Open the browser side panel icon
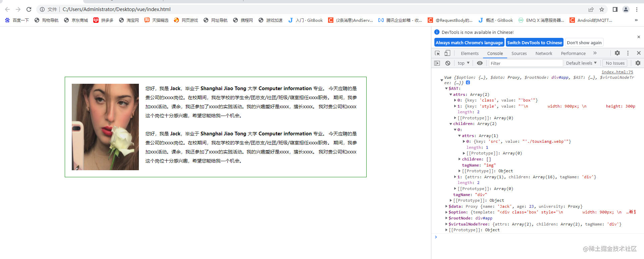The image size is (644, 259). point(615,9)
